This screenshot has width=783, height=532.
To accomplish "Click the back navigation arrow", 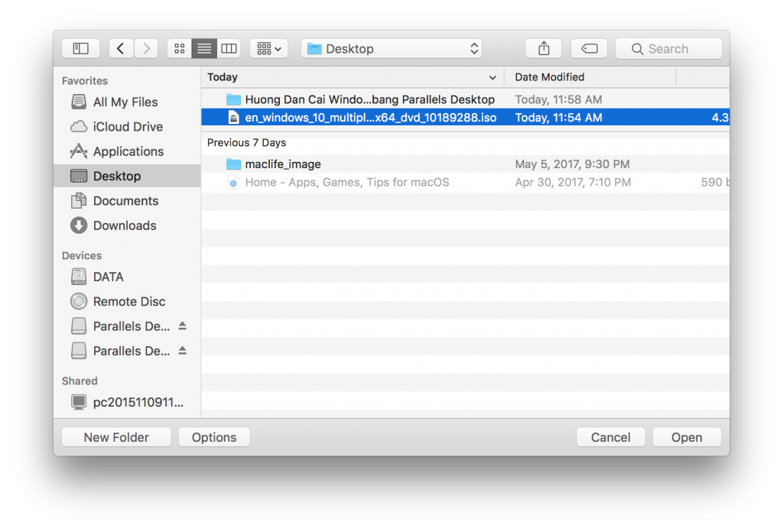I will point(121,49).
